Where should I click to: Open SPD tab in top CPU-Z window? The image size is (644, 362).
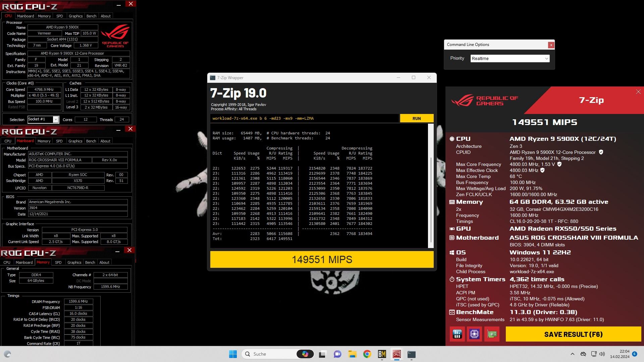pyautogui.click(x=60, y=16)
